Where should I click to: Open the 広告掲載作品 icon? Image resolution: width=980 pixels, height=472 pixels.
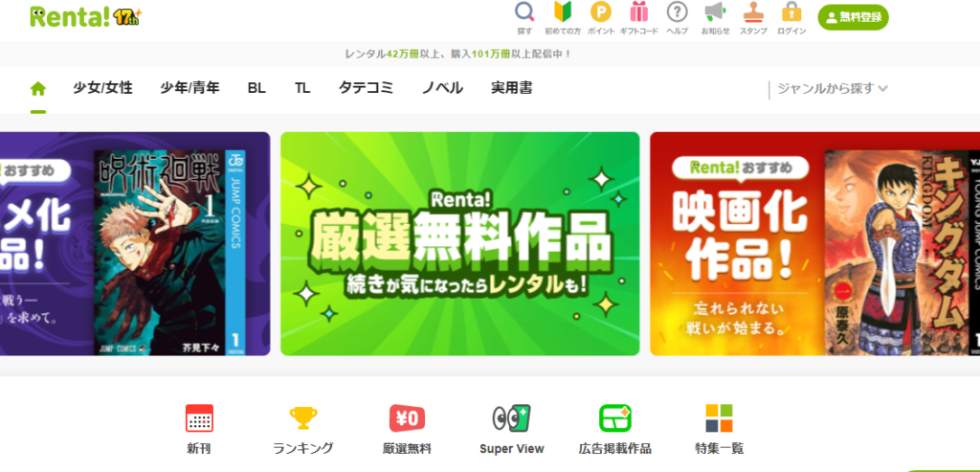[x=615, y=418]
